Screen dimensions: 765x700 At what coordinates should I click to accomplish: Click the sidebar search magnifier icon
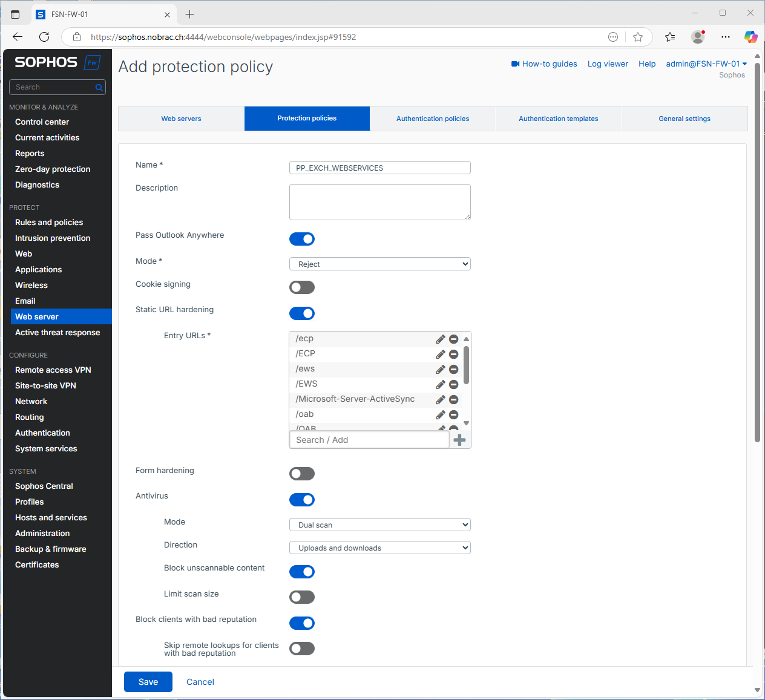(99, 87)
